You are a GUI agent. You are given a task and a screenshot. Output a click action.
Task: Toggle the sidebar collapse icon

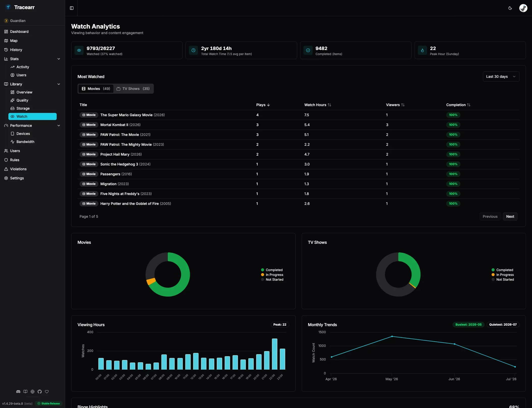click(x=72, y=8)
